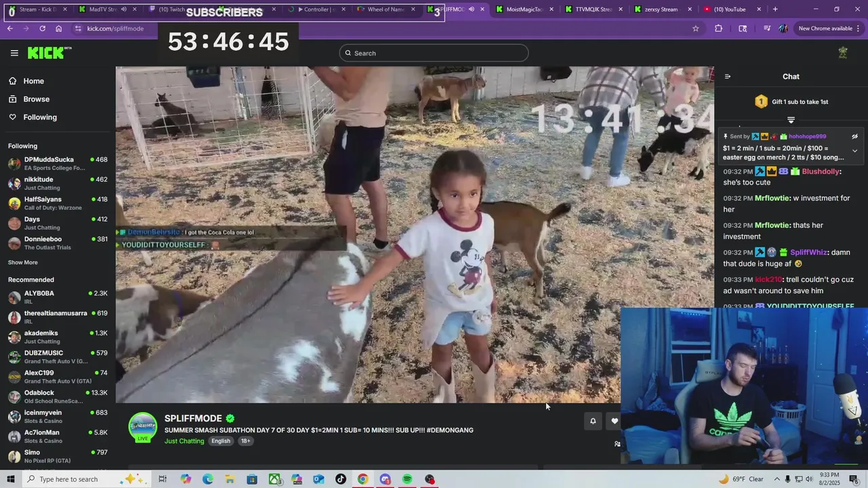Open the user avatar menu on Kick
The width and height of the screenshot is (868, 488).
coord(843,53)
